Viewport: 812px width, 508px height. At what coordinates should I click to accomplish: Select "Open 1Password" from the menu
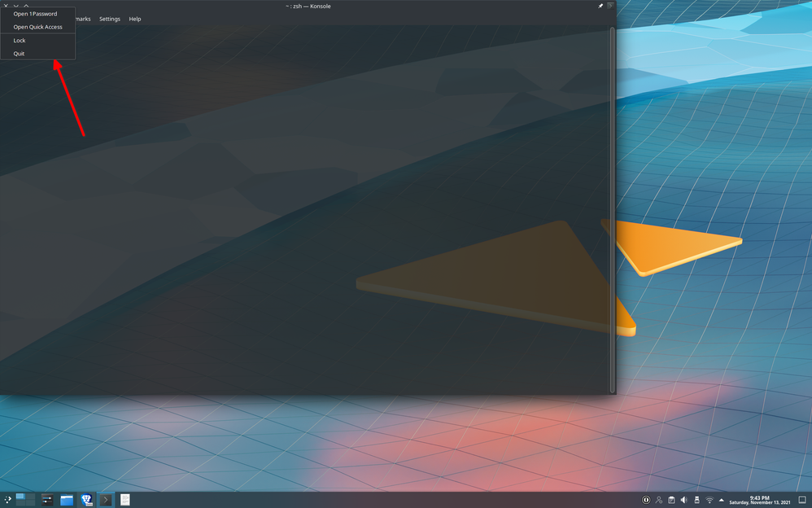click(35, 14)
